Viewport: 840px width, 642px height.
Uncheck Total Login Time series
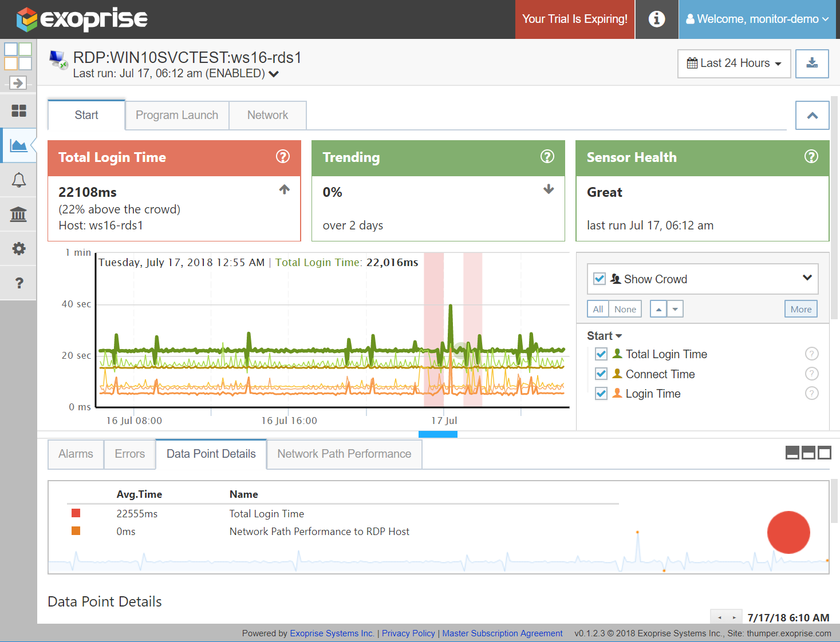tap(601, 354)
